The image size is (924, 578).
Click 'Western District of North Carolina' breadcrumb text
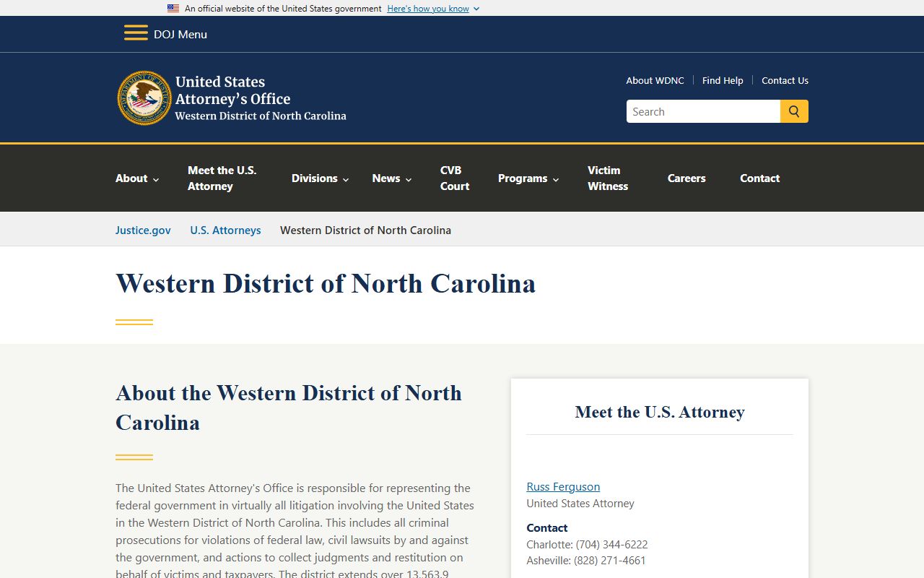coord(365,230)
